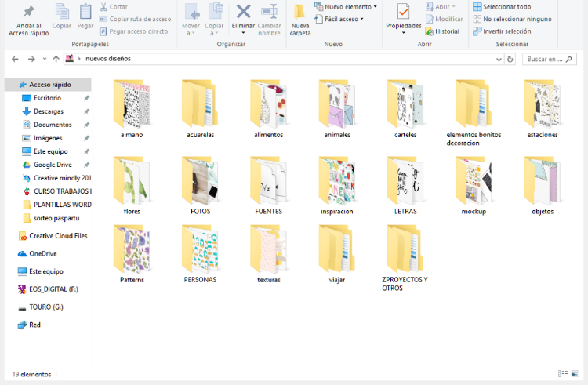Open the Copiar a dropdown
Image resolution: width=588 pixels, height=385 pixels.
tap(214, 20)
